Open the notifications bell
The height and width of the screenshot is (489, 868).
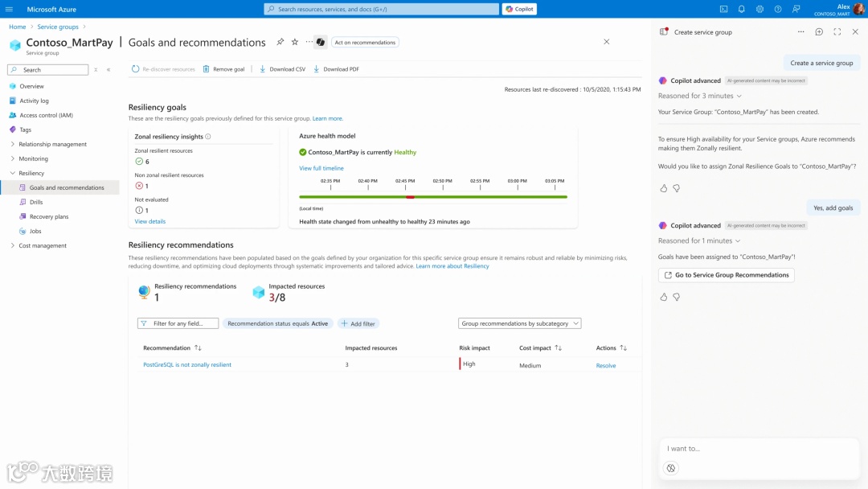[x=742, y=9]
